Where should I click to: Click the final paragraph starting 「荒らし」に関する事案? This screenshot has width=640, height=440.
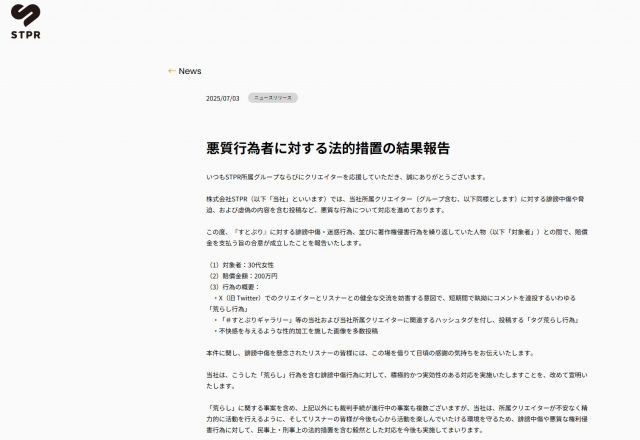click(x=397, y=419)
